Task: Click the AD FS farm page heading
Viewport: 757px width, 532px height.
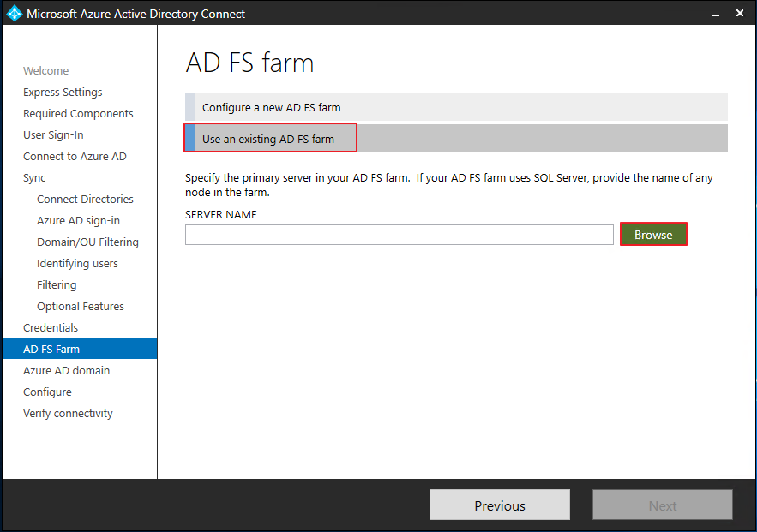Action: click(x=249, y=63)
